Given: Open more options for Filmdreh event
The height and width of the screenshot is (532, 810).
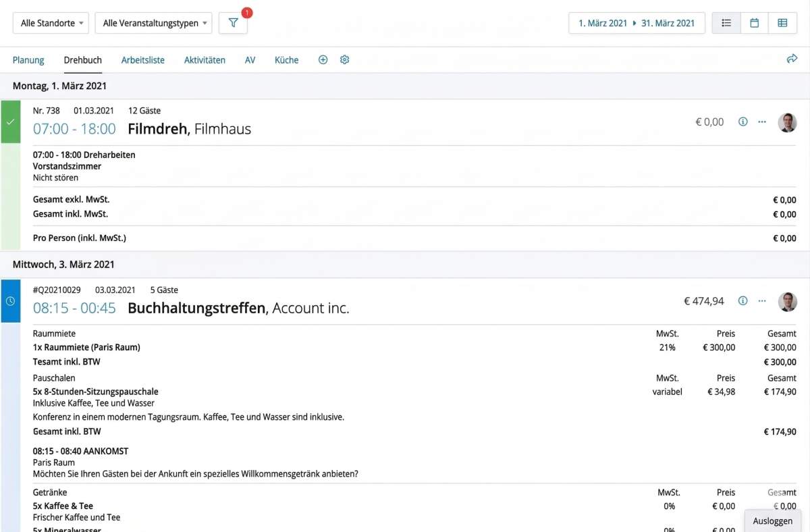Looking at the screenshot, I should (762, 122).
